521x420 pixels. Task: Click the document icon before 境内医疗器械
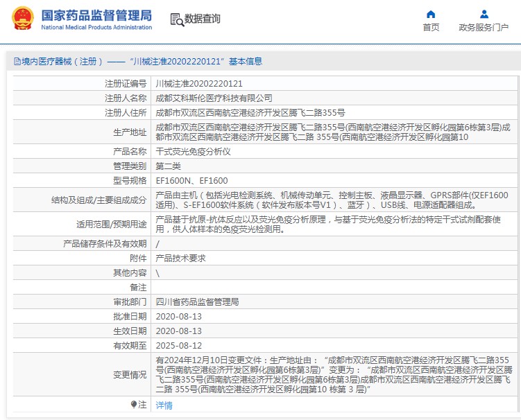coord(17,62)
